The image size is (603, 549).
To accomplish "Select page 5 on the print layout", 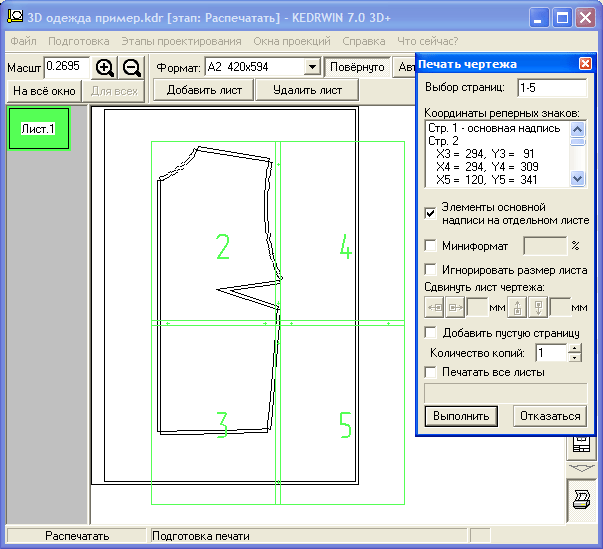I will 345,425.
